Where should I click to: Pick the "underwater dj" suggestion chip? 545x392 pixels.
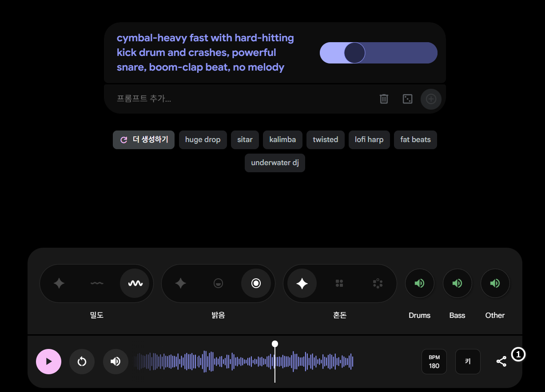pos(274,163)
